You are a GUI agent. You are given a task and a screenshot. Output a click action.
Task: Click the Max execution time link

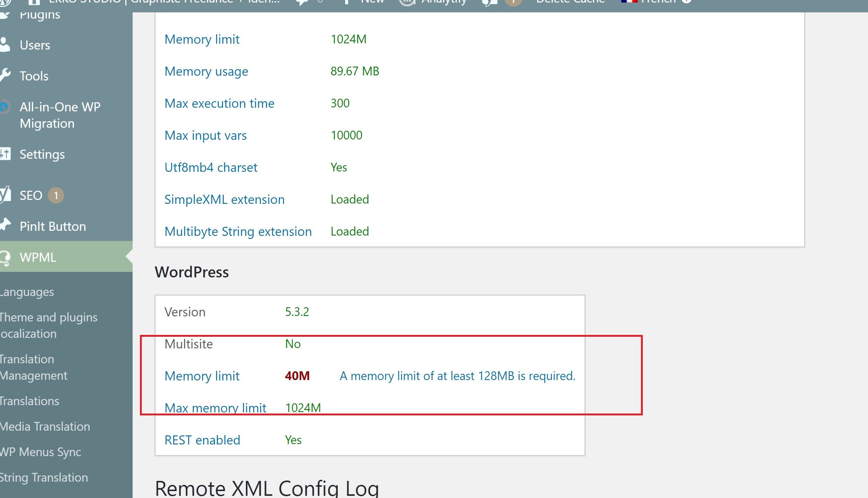click(219, 103)
